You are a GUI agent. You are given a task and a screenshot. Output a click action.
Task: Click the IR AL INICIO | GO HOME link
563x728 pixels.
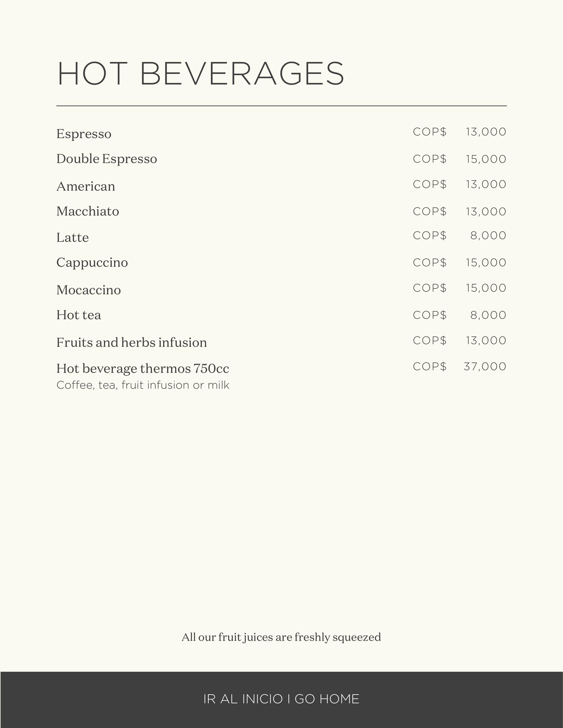point(281,699)
